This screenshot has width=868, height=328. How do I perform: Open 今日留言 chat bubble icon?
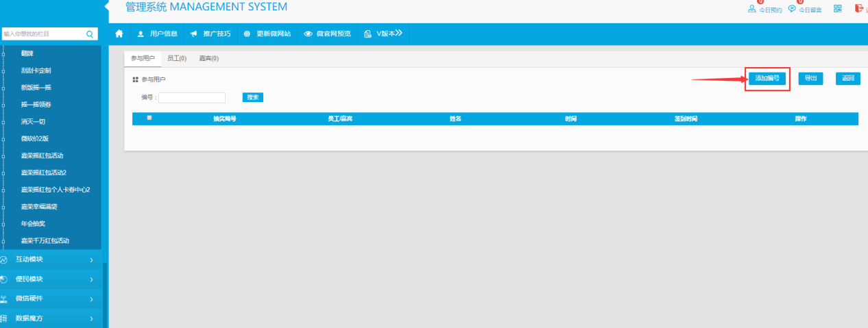[x=792, y=10]
